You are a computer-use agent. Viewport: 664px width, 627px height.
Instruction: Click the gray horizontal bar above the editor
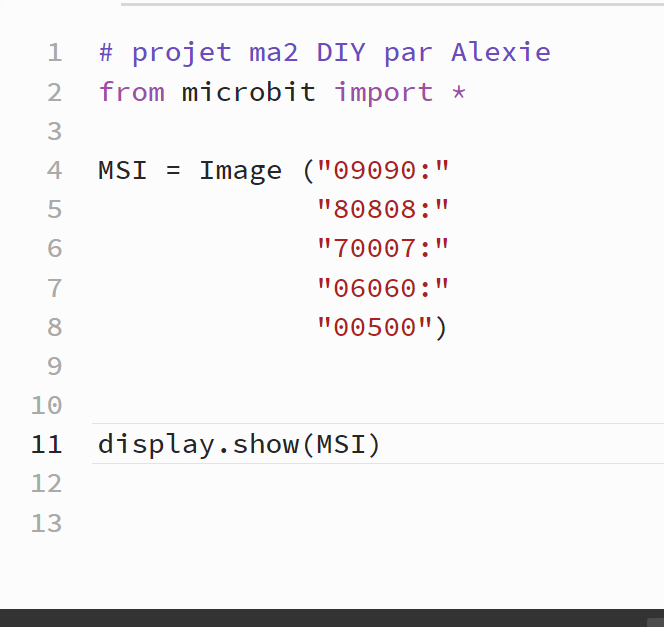tap(393, 4)
